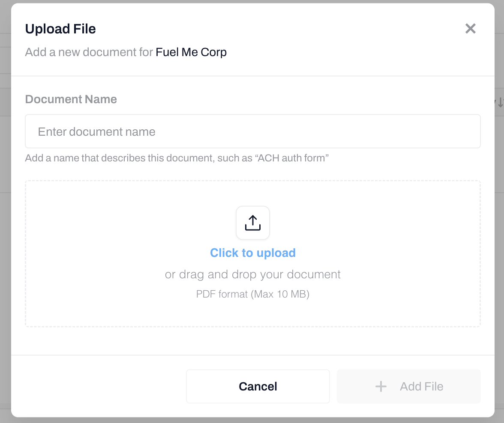Click the drag and drop your document text
The width and height of the screenshot is (504, 423).
253,274
